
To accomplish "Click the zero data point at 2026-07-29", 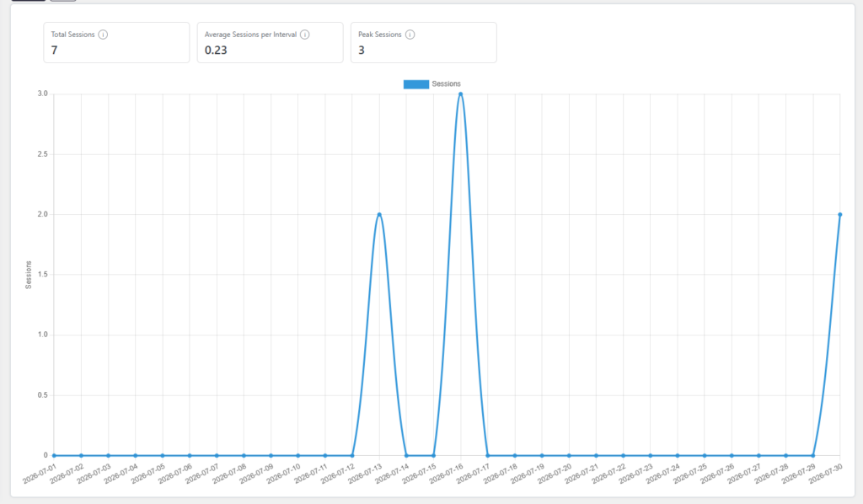I will (813, 456).
